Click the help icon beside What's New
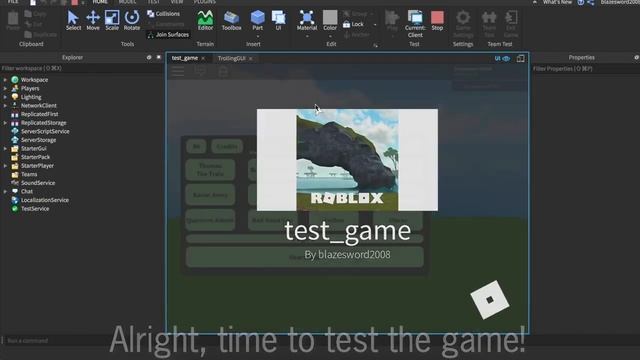This screenshot has width=640, height=360. point(580,2)
